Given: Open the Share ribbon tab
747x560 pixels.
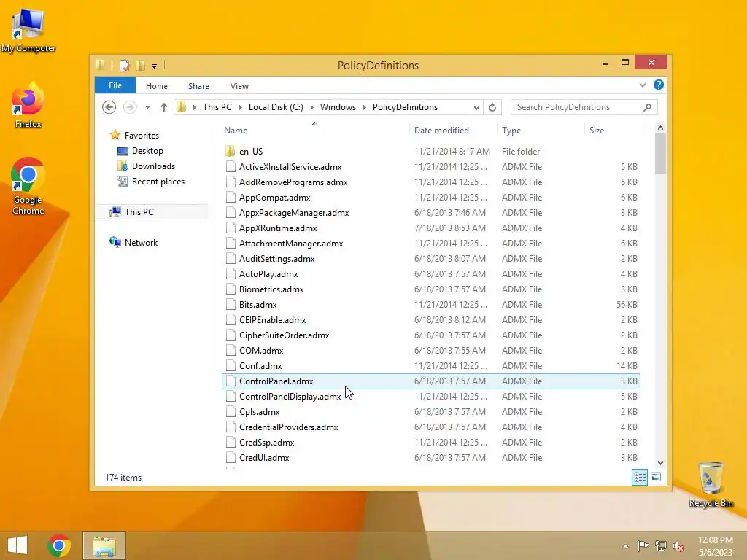Looking at the screenshot, I should [198, 86].
